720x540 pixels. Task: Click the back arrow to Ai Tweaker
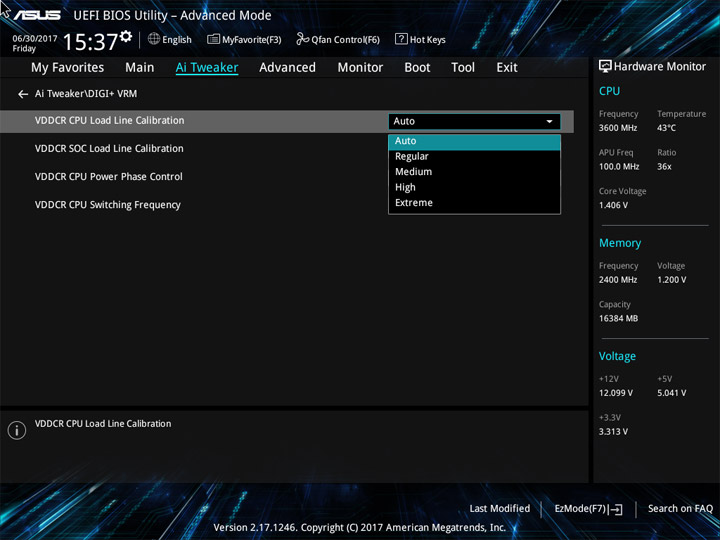coord(23,94)
